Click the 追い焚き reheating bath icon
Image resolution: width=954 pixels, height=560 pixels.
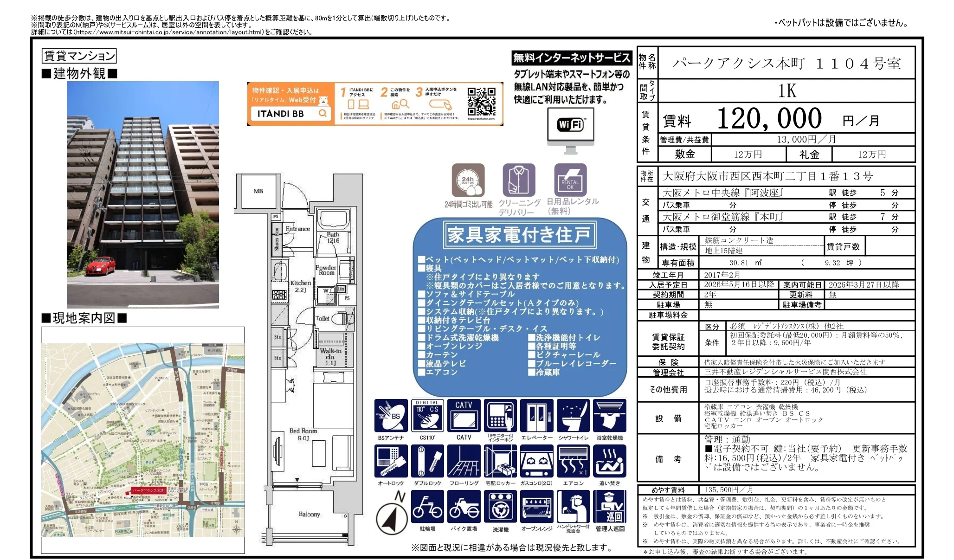click(x=612, y=461)
